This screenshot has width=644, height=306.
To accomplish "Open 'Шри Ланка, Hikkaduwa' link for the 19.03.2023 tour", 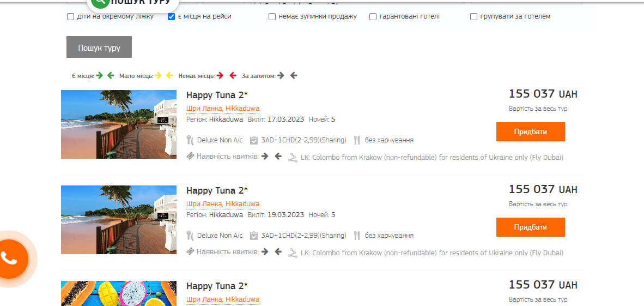I will (223, 204).
